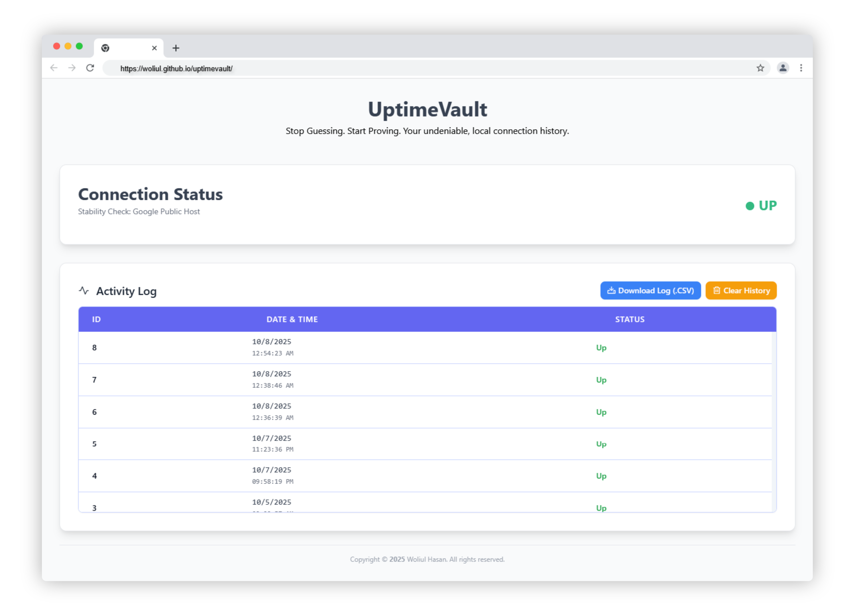Reload the UptimeVault page
This screenshot has width=855, height=616.
pos(90,68)
